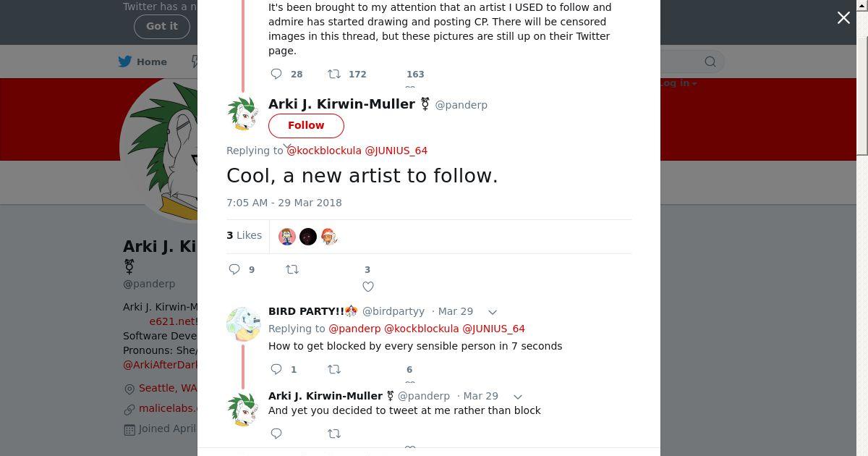Dismiss the notice with Got it
Viewport: 868px width, 456px height.
click(161, 26)
